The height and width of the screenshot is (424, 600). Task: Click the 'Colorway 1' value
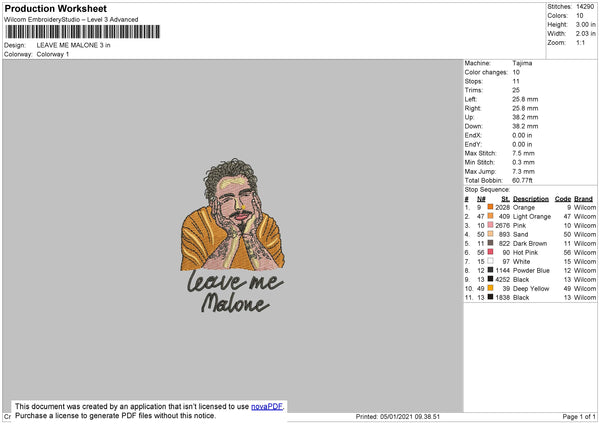click(53, 54)
